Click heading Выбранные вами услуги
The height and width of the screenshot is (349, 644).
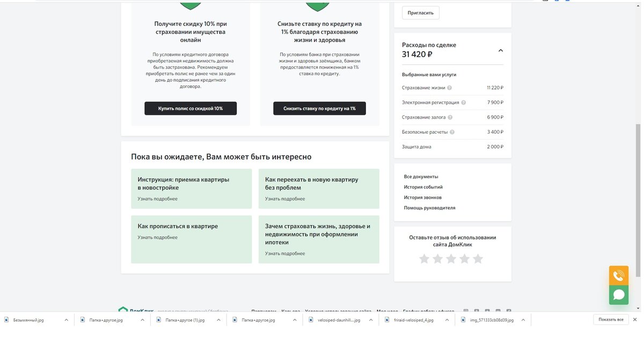click(x=429, y=75)
